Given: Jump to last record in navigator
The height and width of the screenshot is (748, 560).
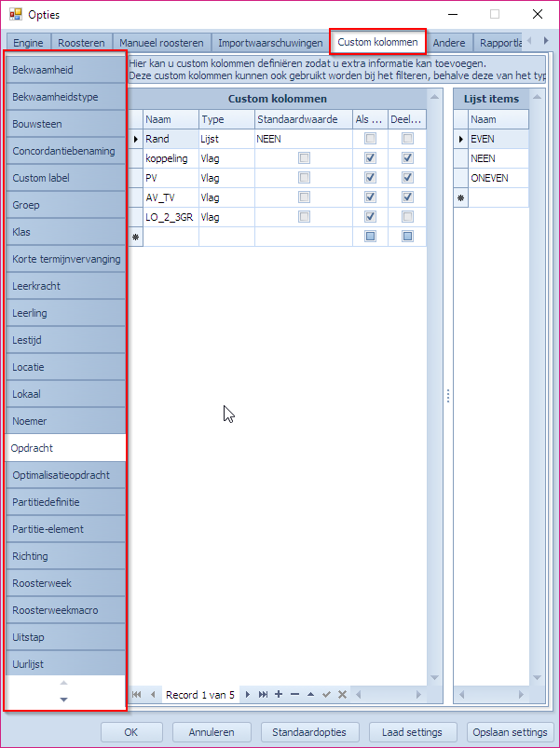Looking at the screenshot, I should 263,695.
